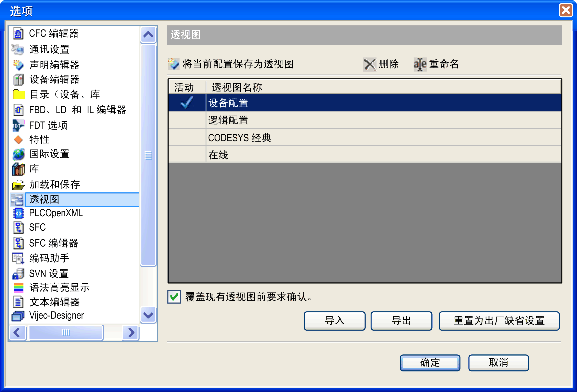Click the globe icon for 国际设置
577x392 pixels.
(18, 154)
